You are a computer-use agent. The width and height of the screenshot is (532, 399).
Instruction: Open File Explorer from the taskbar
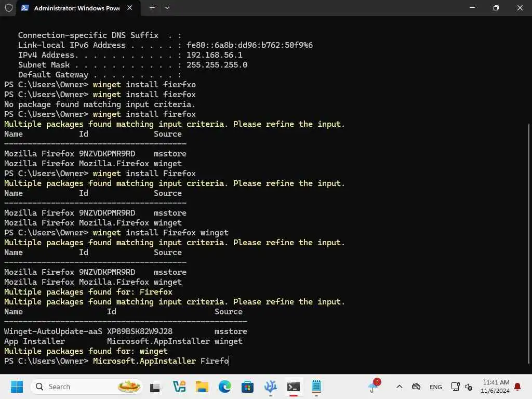[x=202, y=387]
